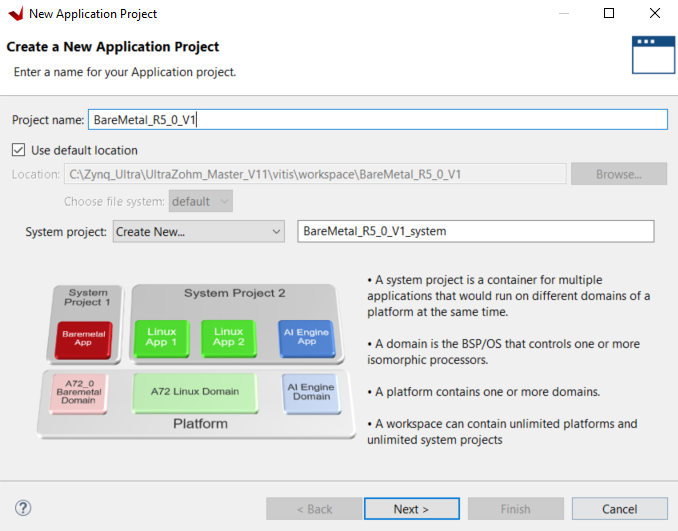Image resolution: width=678 pixels, height=531 pixels.
Task: Click the Next button
Action: point(411,509)
